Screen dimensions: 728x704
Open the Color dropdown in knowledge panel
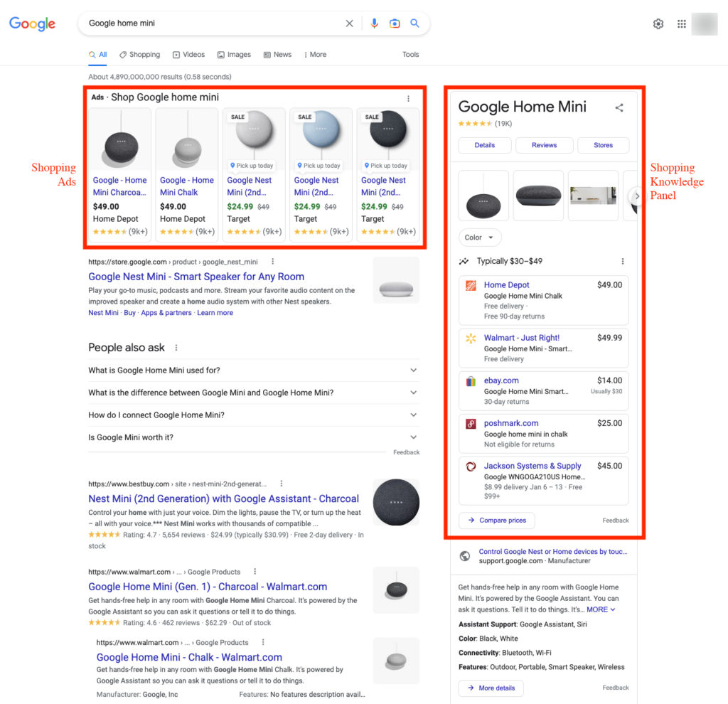(480, 238)
